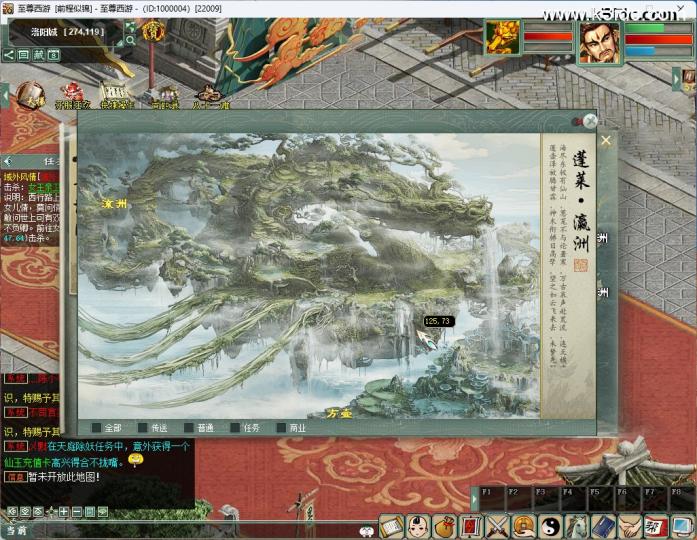
Task: Click the plus icon in chat toolbar
Action: coord(64,512)
